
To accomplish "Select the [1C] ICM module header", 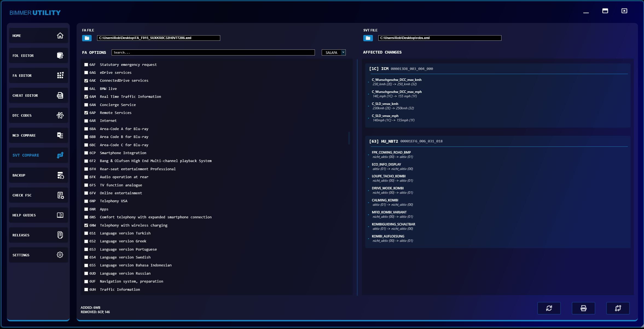I will (401, 69).
